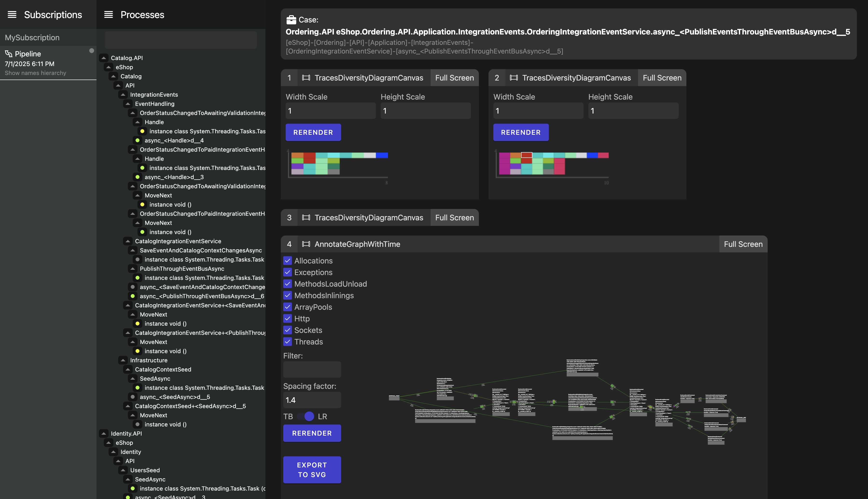Switch the TB/LR layout toggle
The width and height of the screenshot is (868, 499).
coord(305,416)
